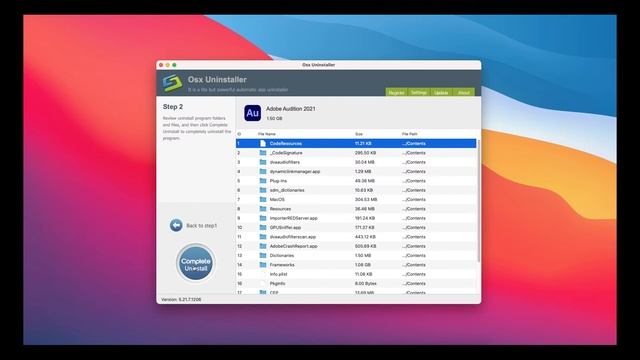Screen dimensions: 640x360
Task: Click the dvaaudiofilterscan.app folder icon
Action: pos(263,237)
